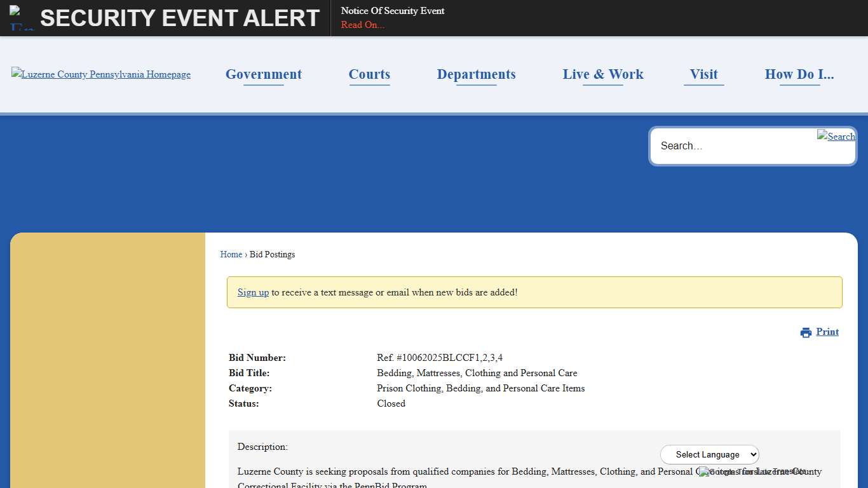Open the Departments menu
Screen dimensions: 868x488
(476, 74)
